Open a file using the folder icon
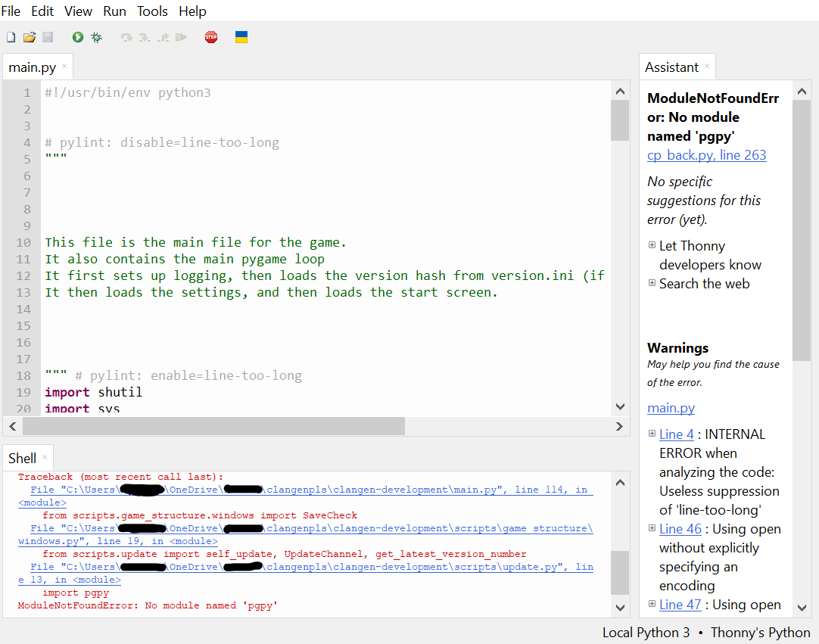The height and width of the screenshot is (644, 819). point(30,36)
